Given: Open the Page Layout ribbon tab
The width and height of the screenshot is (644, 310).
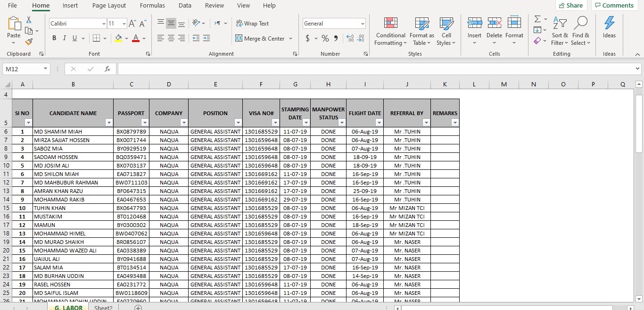Looking at the screenshot, I should tap(109, 6).
